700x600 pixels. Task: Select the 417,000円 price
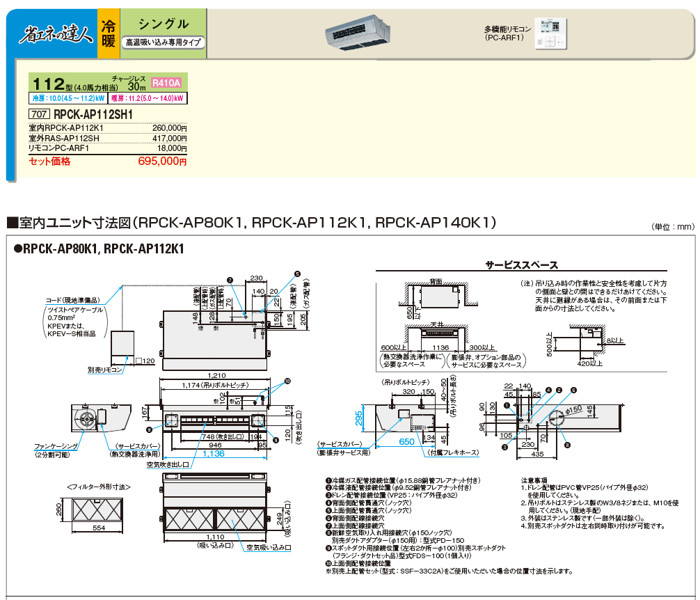(170, 139)
